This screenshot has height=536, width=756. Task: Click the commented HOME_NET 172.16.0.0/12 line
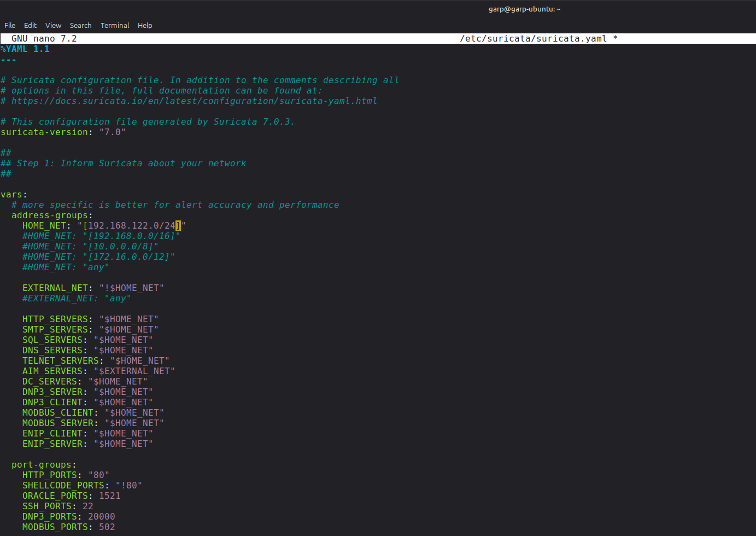tap(99, 257)
